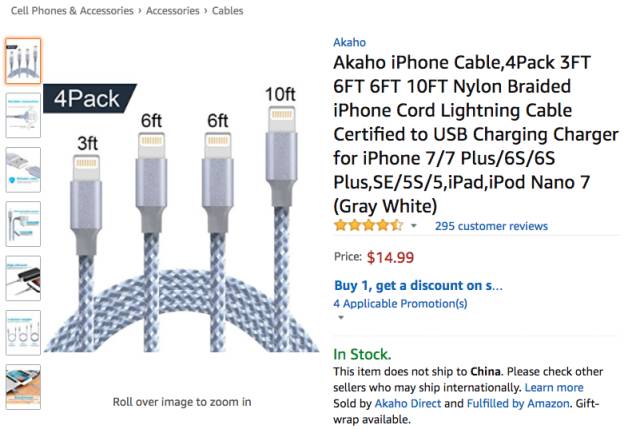Read the 295 customer reviews
The width and height of the screenshot is (640, 429).
coord(491,226)
